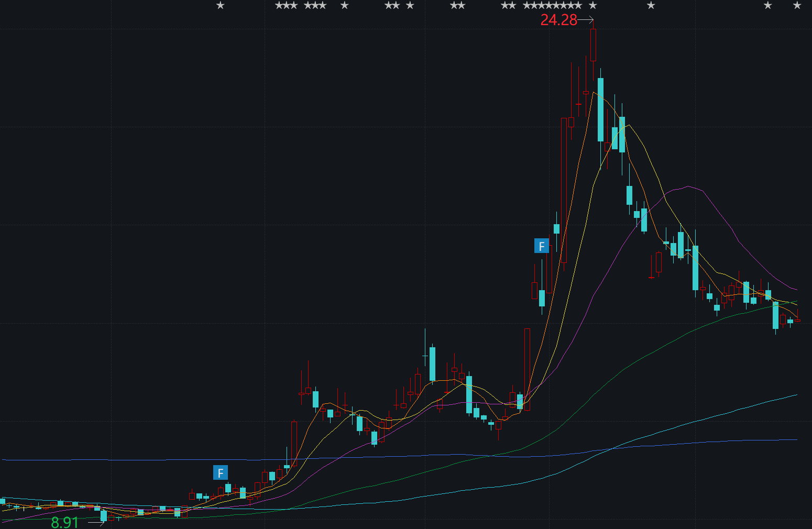The width and height of the screenshot is (812, 529).
Task: Click the peak candlestick under the 24.28 arrow
Action: pos(593,45)
